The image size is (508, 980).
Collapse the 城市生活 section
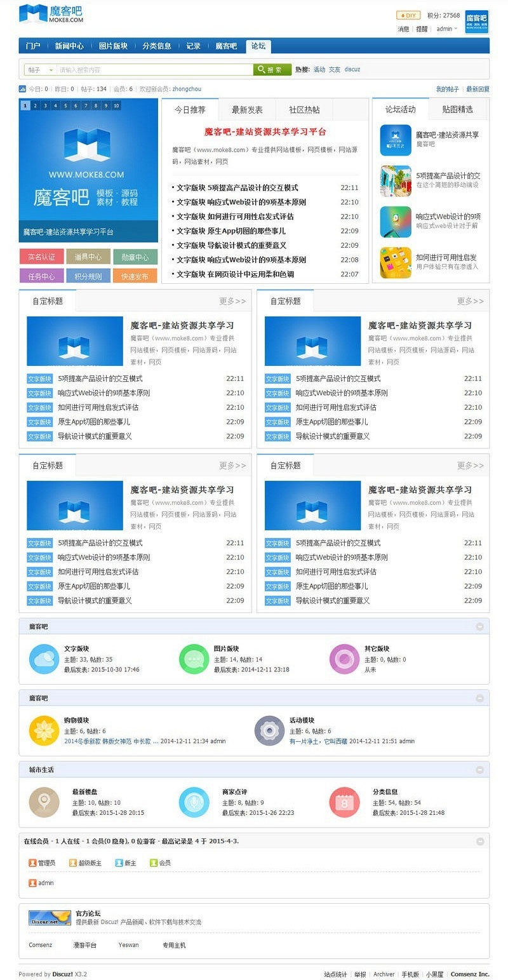[480, 770]
